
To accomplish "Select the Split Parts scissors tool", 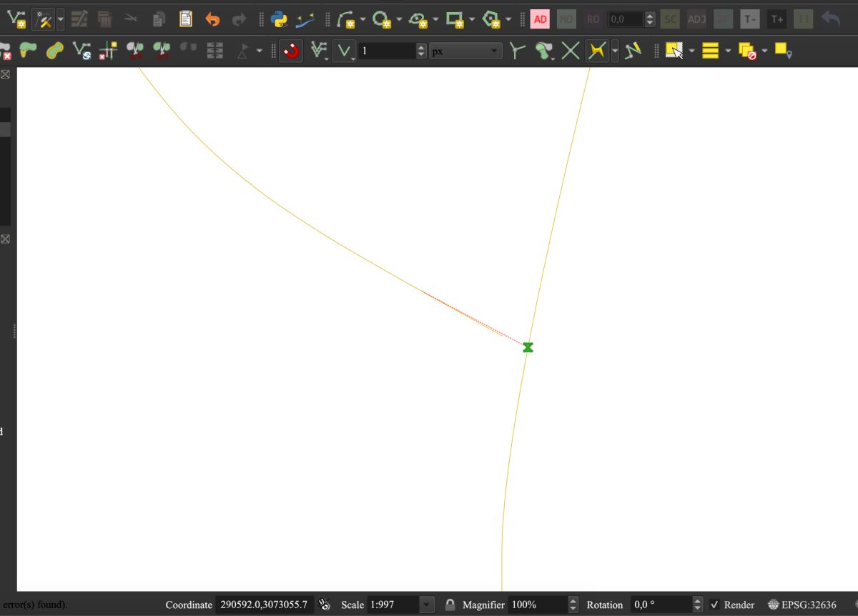I will 162,51.
